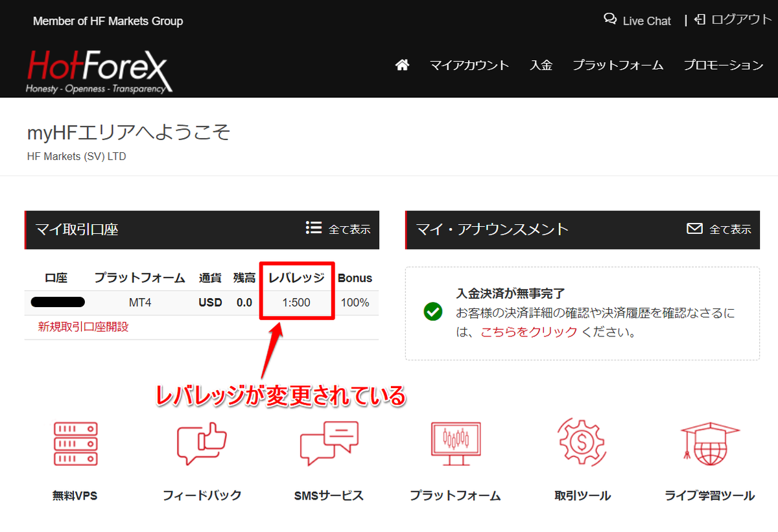Click the マイ取引口座 panel title
The height and width of the screenshot is (532, 778).
(x=77, y=229)
